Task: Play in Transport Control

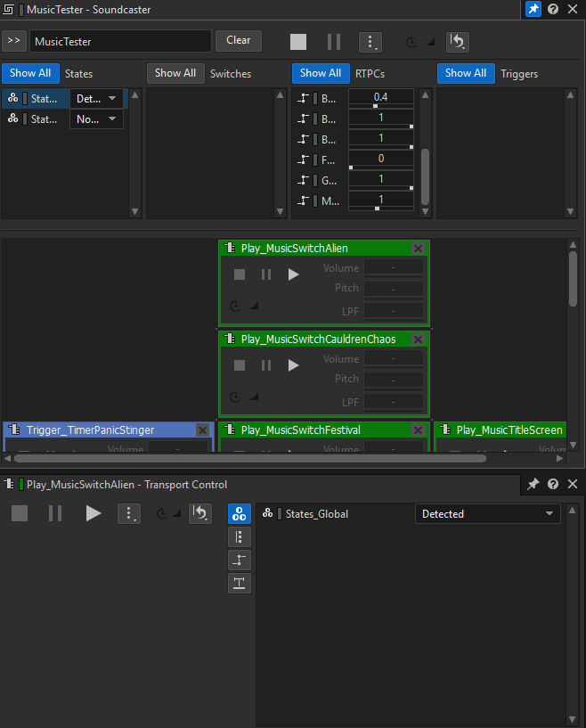Action: 94,513
